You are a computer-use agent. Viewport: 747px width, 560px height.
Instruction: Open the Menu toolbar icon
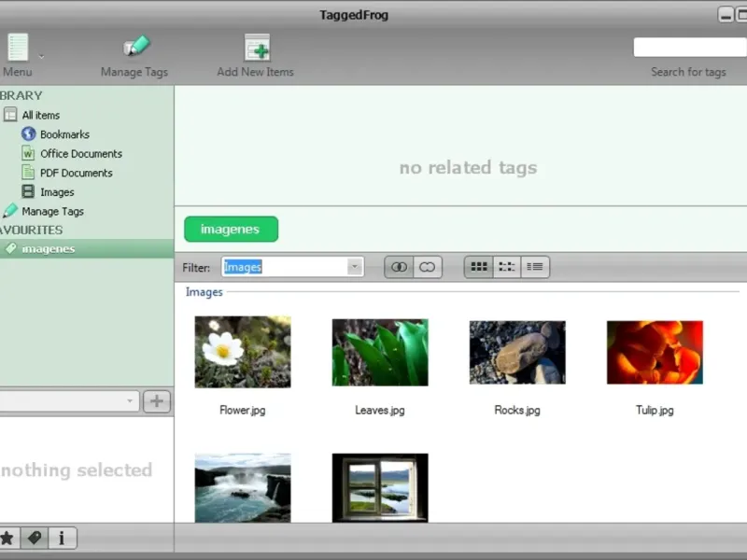tap(18, 47)
